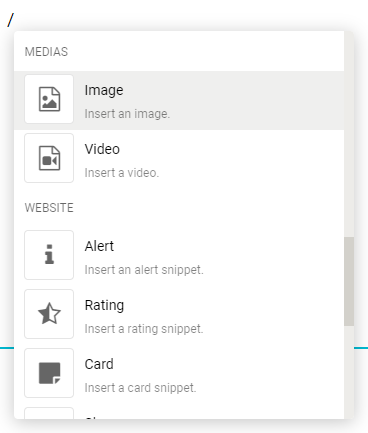Click the Alert info icon
Screen dimensions: 368x433
point(49,255)
